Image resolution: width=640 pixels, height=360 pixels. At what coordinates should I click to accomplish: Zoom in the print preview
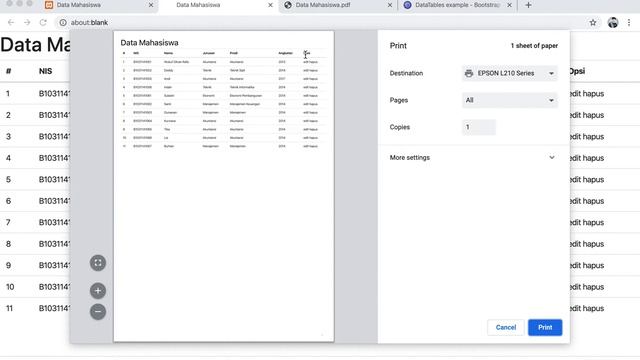click(x=98, y=291)
